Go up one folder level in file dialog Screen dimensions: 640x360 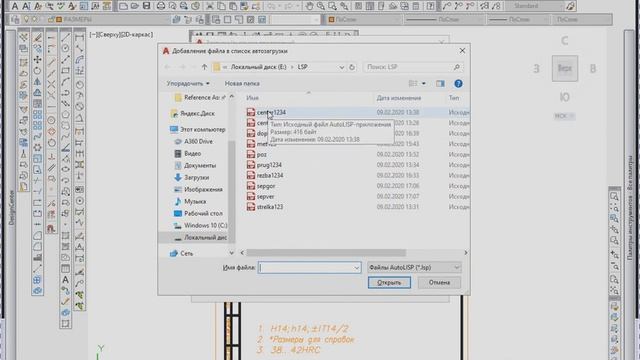coord(204,67)
